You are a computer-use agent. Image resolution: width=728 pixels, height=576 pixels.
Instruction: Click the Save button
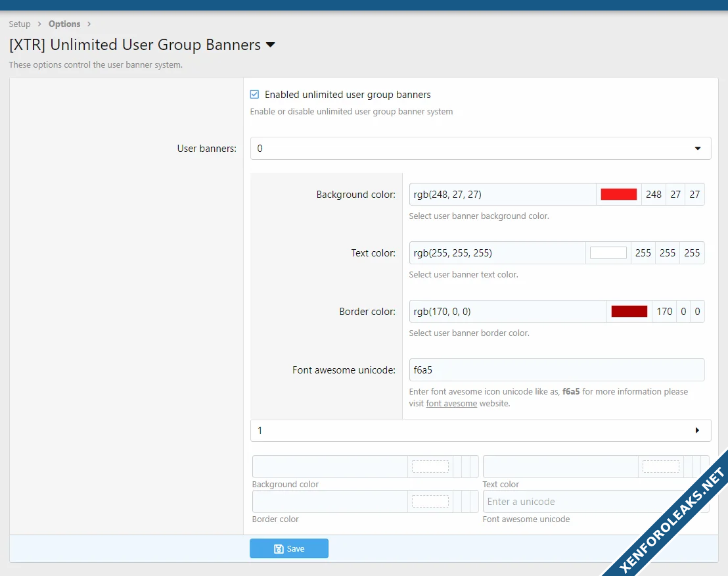[288, 548]
